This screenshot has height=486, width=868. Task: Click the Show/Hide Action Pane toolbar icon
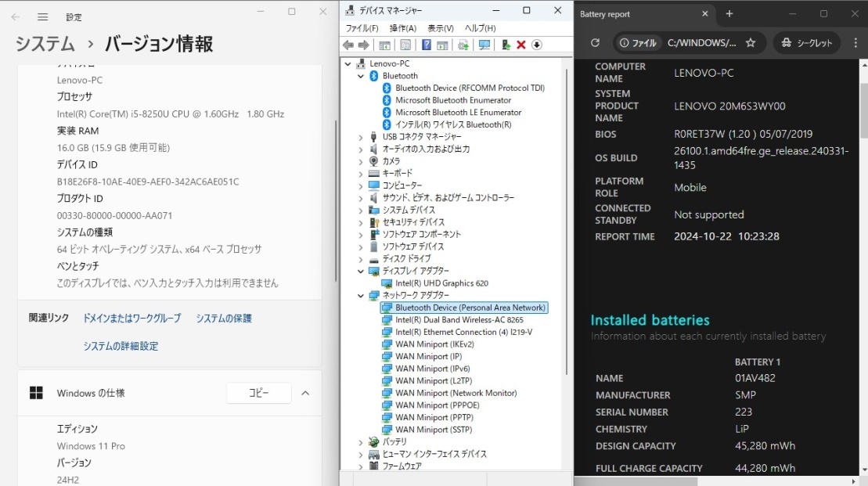[x=442, y=45]
